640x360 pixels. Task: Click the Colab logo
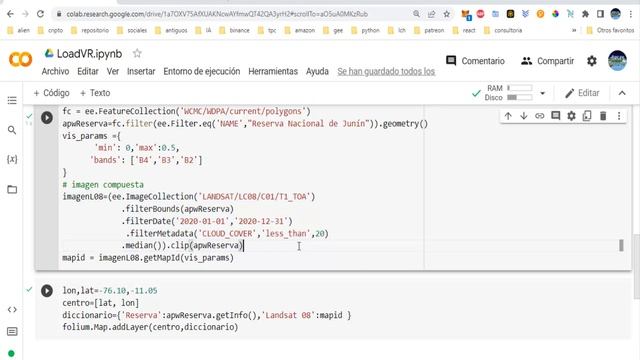tap(20, 60)
